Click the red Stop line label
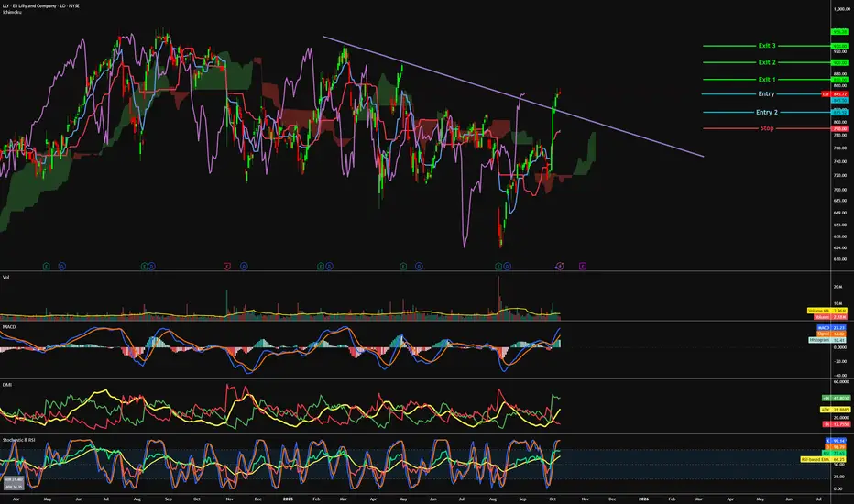This screenshot has width=854, height=504. pyautogui.click(x=766, y=128)
